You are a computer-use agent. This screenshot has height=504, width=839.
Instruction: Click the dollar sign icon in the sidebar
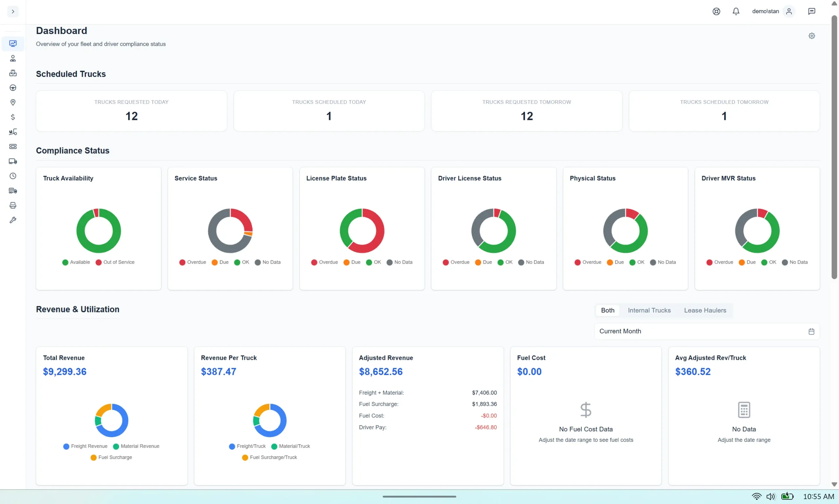(13, 117)
